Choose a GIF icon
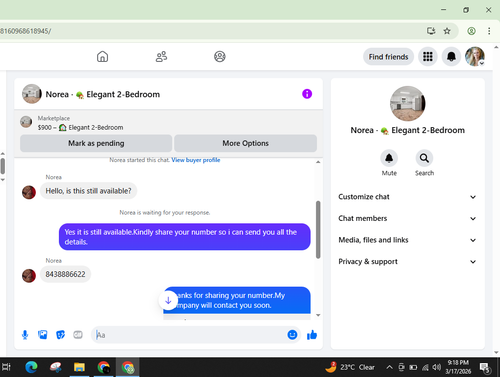Image resolution: width=500 pixels, height=377 pixels. click(x=78, y=334)
